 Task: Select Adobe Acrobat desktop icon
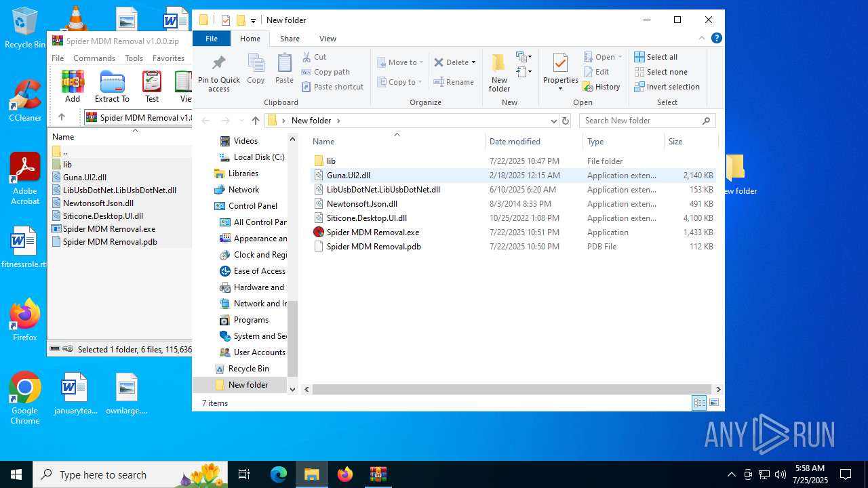tap(25, 178)
